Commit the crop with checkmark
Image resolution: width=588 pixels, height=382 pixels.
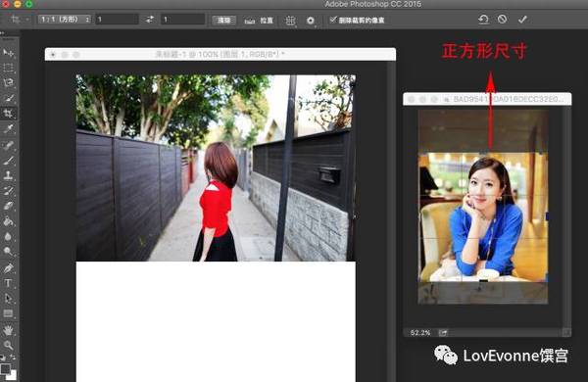[522, 20]
